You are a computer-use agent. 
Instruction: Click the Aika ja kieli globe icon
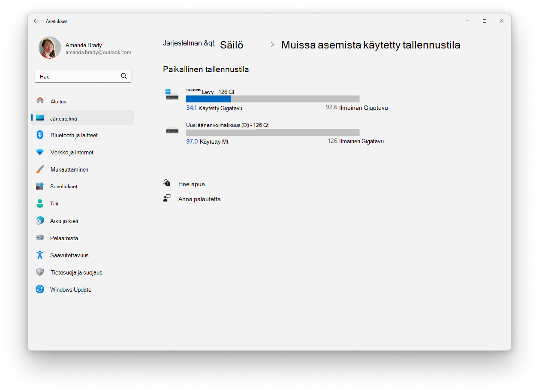40,221
